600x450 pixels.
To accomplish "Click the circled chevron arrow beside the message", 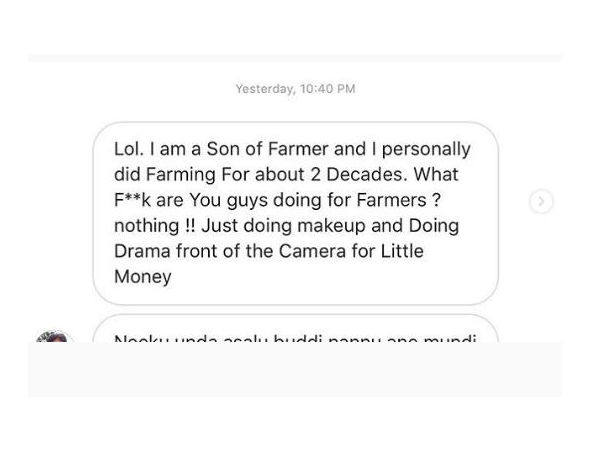I will click(541, 202).
